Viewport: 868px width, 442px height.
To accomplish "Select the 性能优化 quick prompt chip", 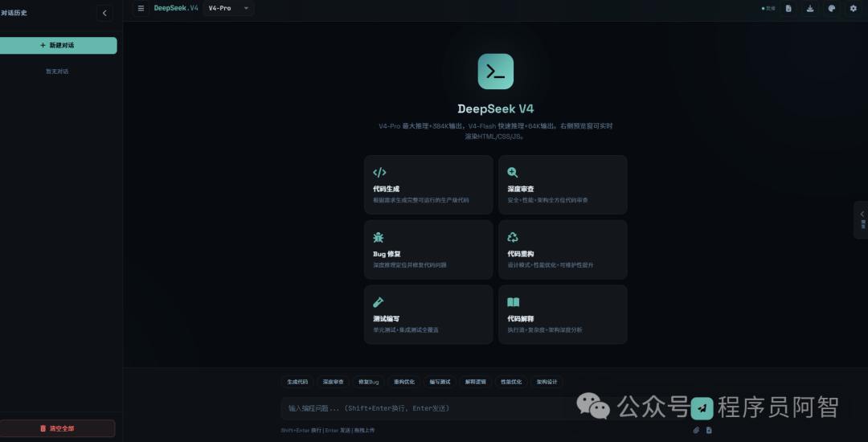I will (511, 382).
